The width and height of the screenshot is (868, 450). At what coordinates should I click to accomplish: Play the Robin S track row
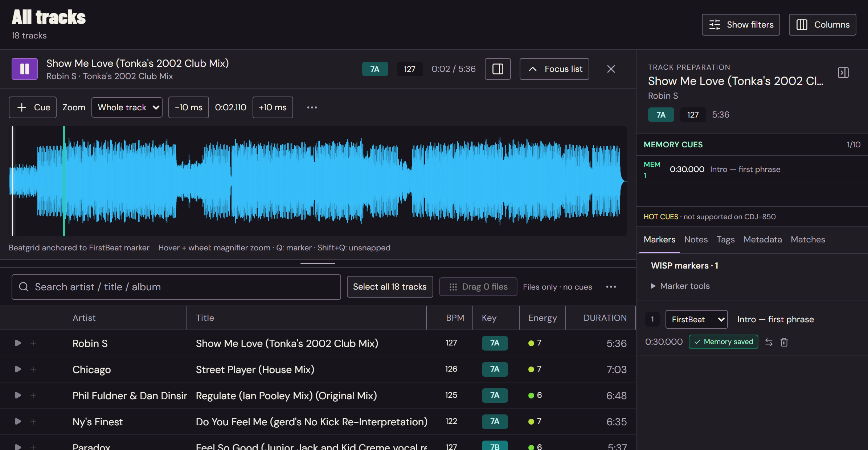(18, 343)
